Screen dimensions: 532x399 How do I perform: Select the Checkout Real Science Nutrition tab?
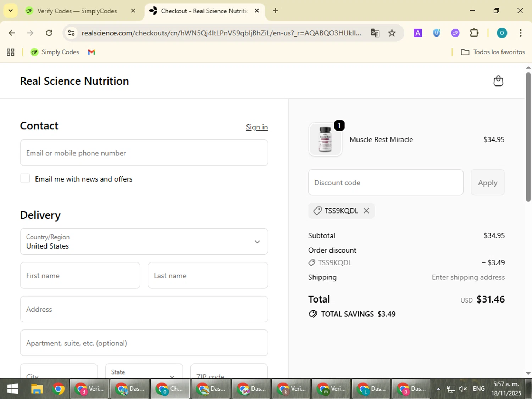click(x=204, y=11)
